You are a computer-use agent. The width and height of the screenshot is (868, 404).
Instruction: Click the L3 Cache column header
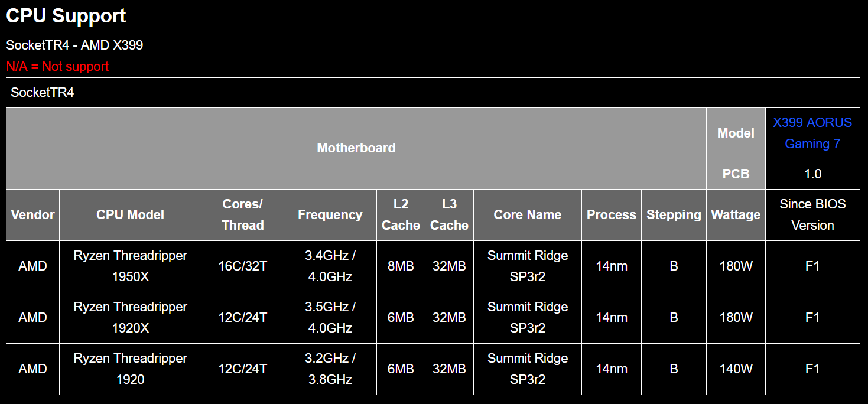point(449,215)
